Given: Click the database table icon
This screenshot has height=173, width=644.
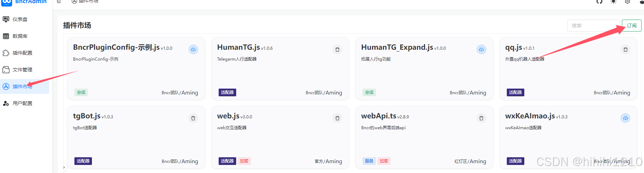Looking at the screenshot, I should pos(6,36).
